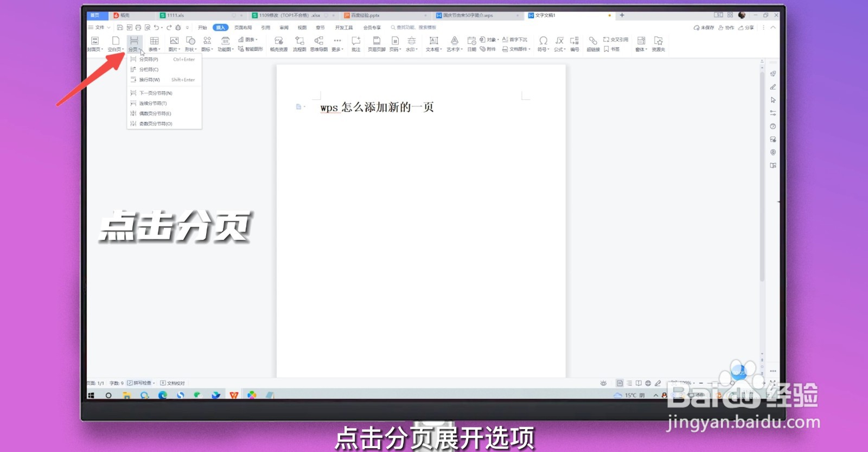Select 下一页分节符(N) next-page section break
The image size is (868, 452).
[x=164, y=93]
